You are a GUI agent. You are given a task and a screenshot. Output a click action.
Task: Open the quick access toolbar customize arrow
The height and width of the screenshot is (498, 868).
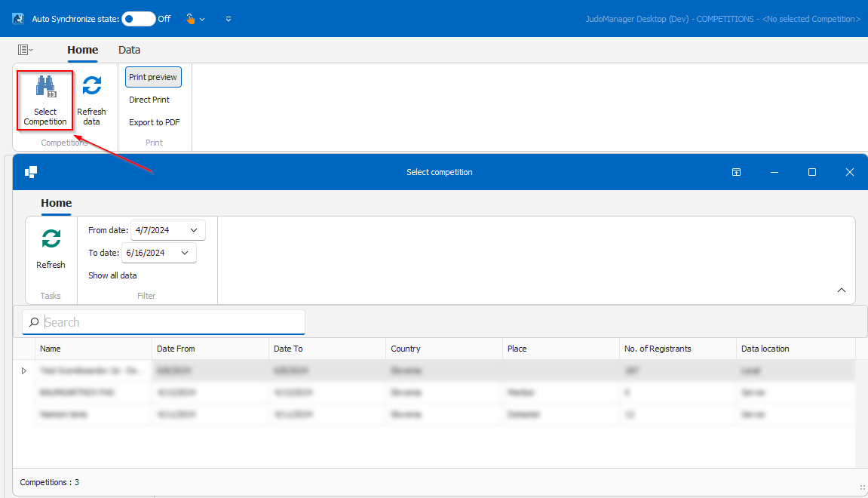[x=228, y=19]
